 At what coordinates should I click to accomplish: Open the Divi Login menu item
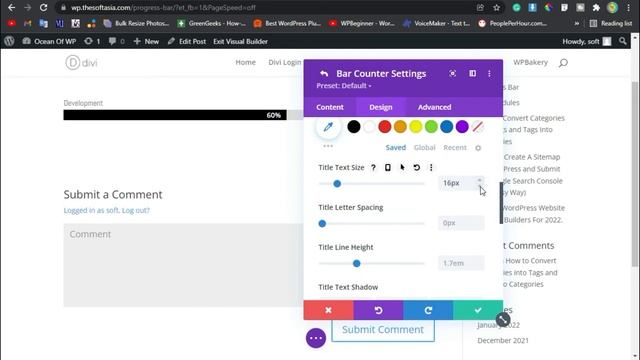tap(284, 62)
